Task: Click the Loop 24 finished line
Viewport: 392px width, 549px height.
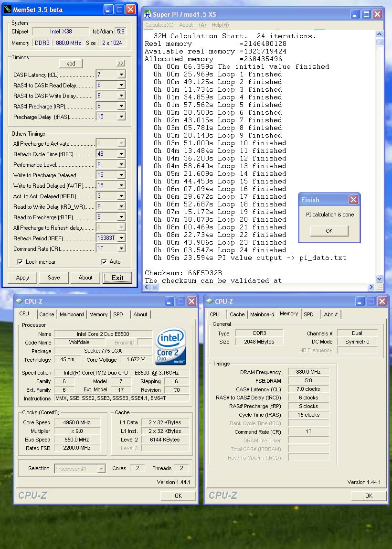Action: pos(220,250)
